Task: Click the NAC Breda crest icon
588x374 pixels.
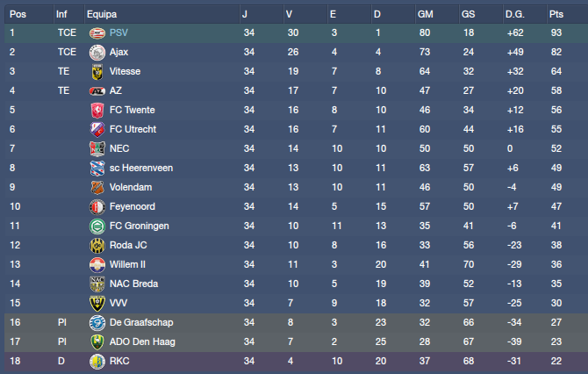Action: click(x=97, y=284)
